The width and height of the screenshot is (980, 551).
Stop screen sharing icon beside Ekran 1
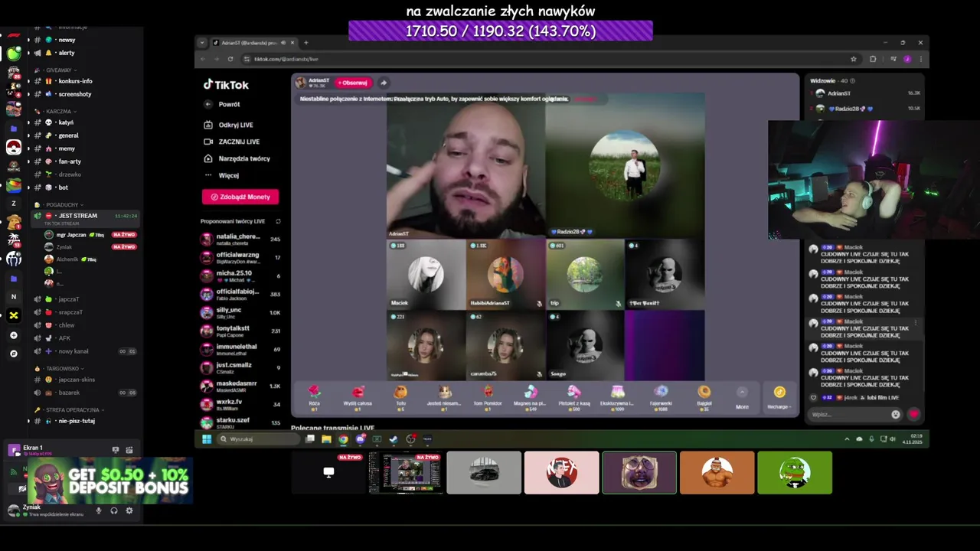click(x=116, y=450)
